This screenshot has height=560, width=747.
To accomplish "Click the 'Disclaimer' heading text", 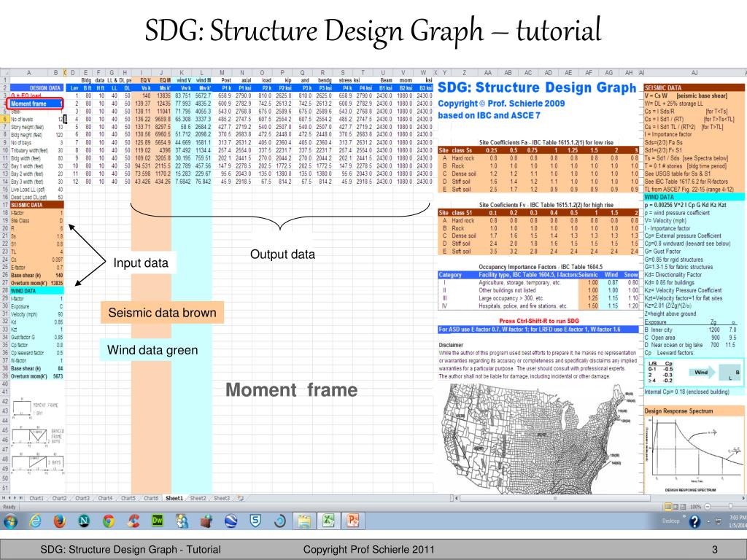I will [x=451, y=345].
